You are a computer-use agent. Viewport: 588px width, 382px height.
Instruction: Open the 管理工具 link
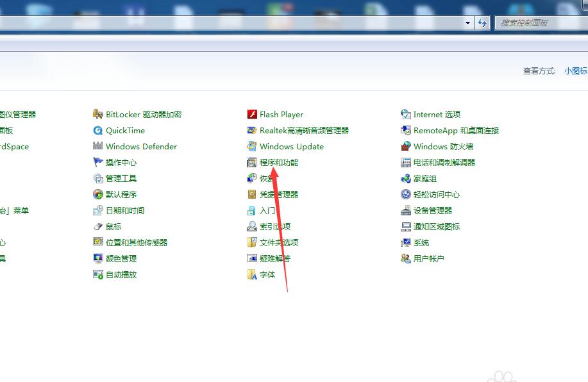coord(121,178)
